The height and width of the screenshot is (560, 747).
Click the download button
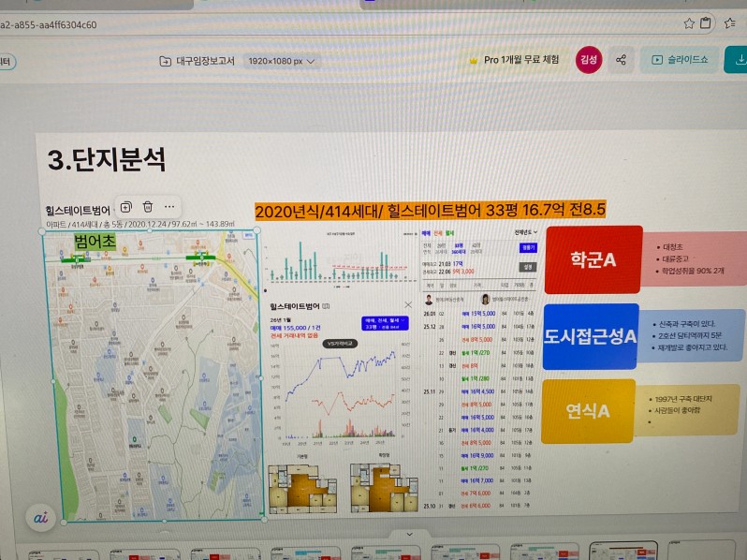point(740,60)
